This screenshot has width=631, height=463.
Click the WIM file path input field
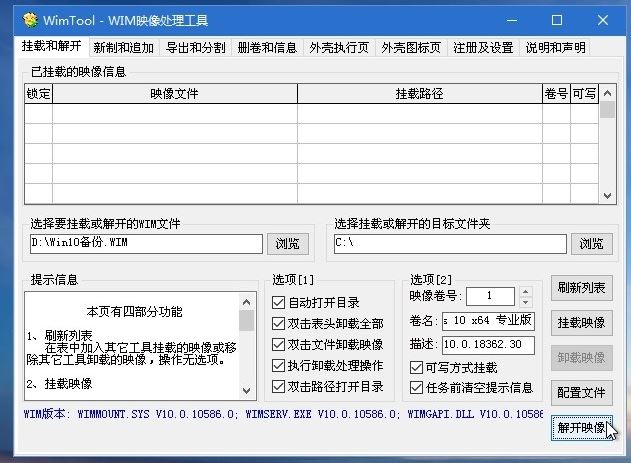click(145, 243)
